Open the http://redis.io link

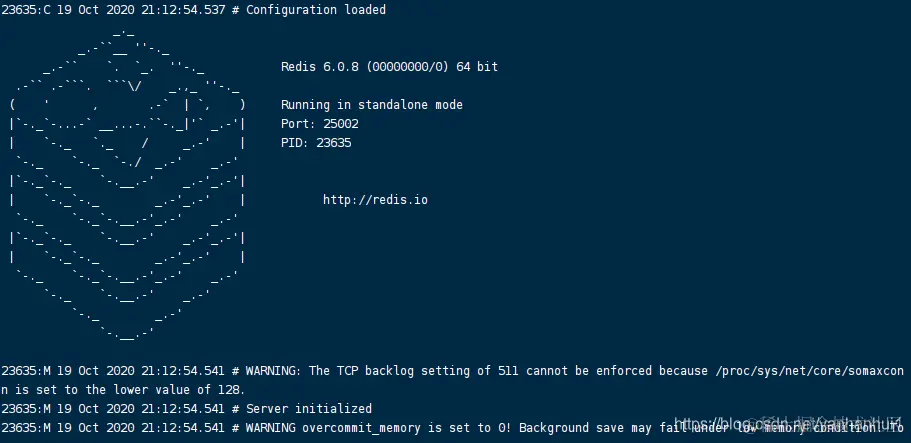[375, 200]
